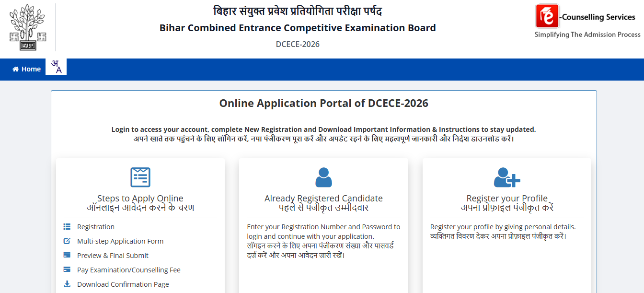Click the Already Registered Candidate person icon

point(323,176)
